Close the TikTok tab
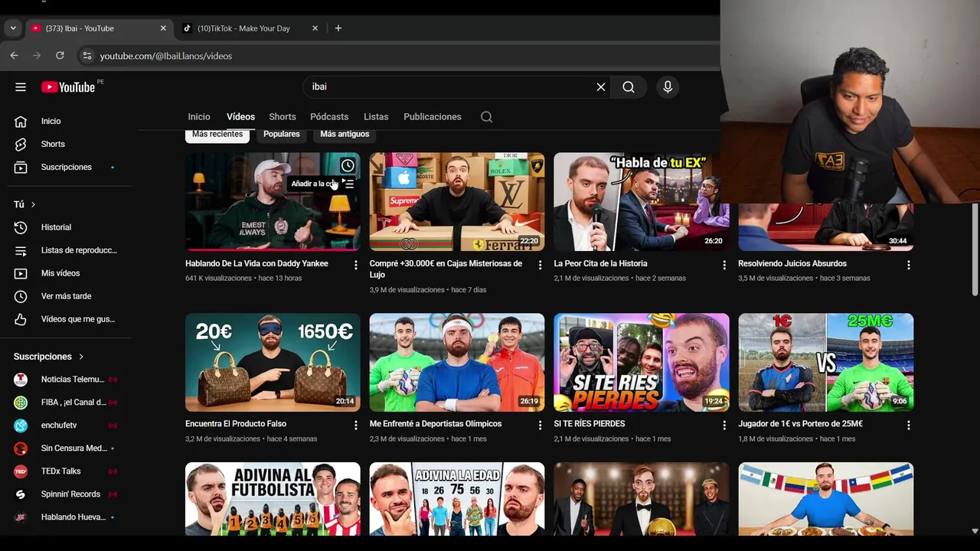Image resolution: width=980 pixels, height=551 pixels. (315, 28)
